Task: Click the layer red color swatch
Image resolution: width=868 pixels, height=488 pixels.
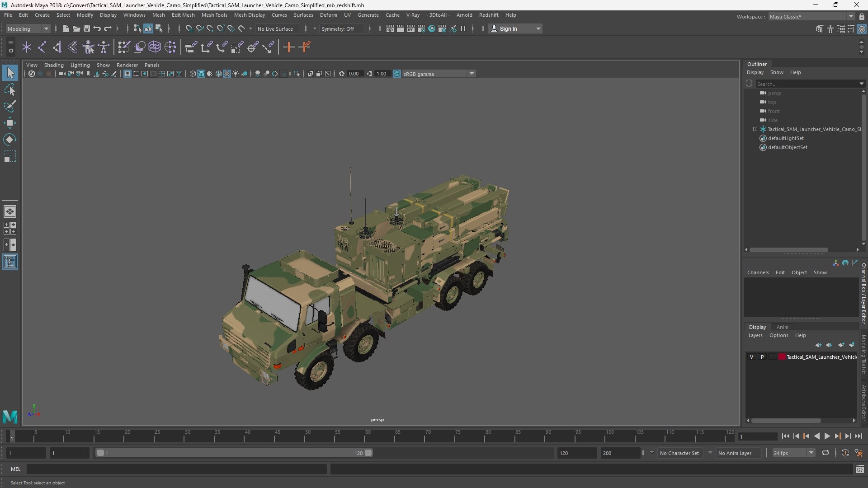Action: (x=782, y=357)
